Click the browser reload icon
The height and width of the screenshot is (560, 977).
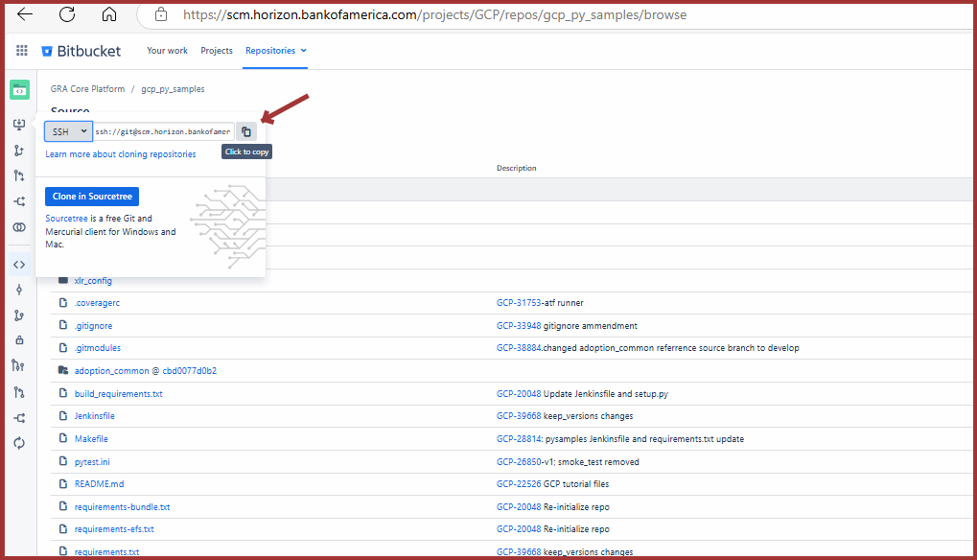pos(67,14)
